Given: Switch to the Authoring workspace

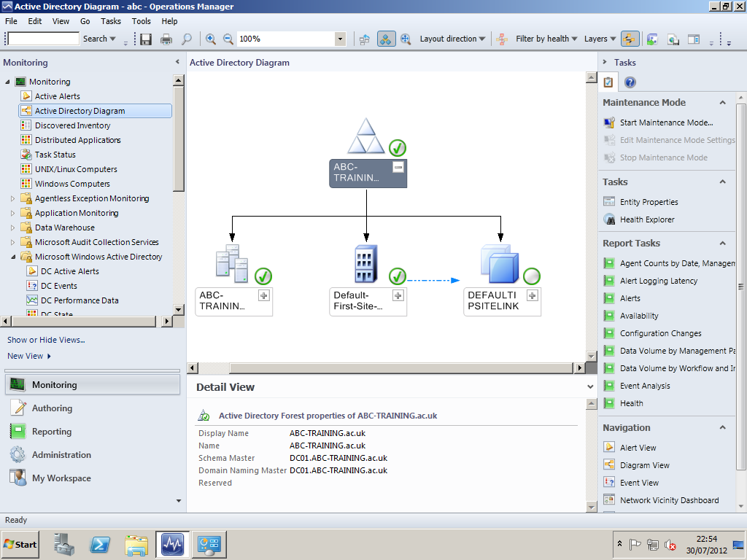Looking at the screenshot, I should (x=52, y=408).
